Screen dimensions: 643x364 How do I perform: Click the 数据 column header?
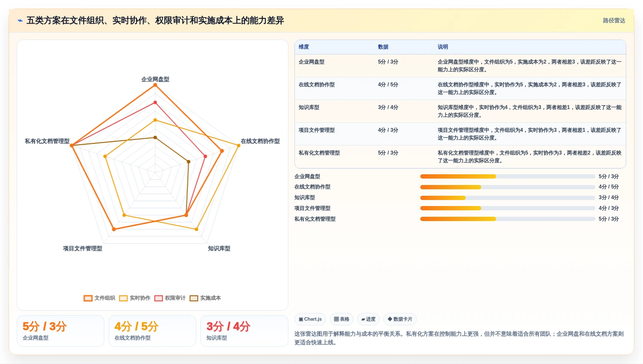[x=383, y=47]
